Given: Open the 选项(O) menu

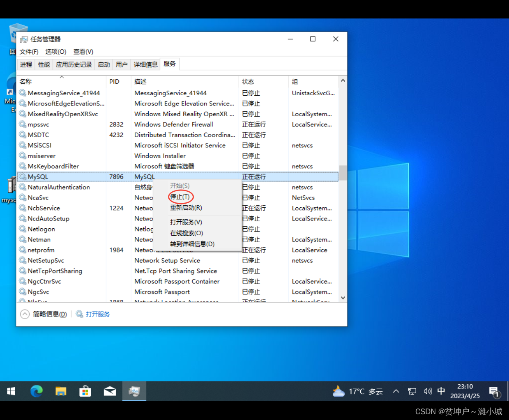Looking at the screenshot, I should (55, 52).
